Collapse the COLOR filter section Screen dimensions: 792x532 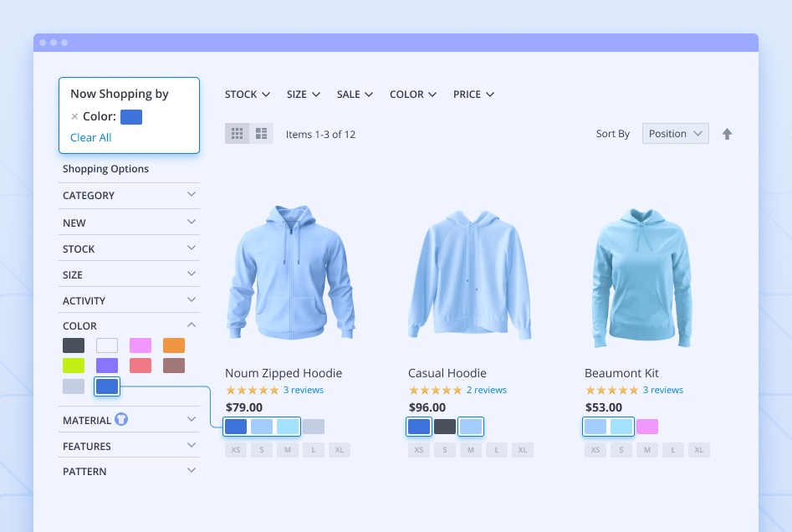coord(191,325)
